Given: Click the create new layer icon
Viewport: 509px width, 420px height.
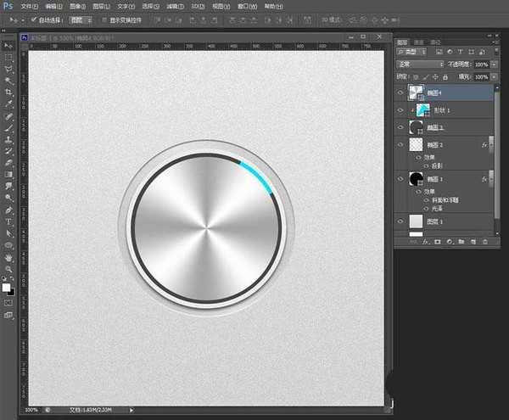Looking at the screenshot, I should pos(473,242).
